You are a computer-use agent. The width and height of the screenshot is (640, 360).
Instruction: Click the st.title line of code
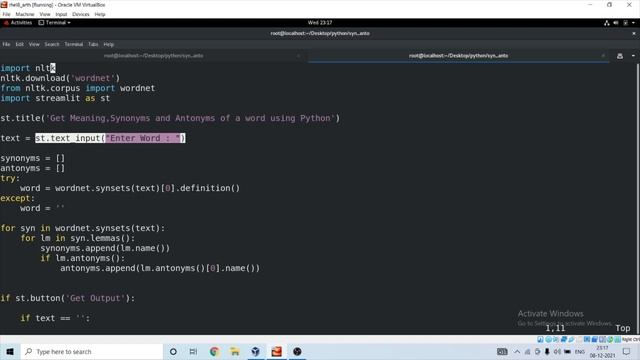(170, 118)
